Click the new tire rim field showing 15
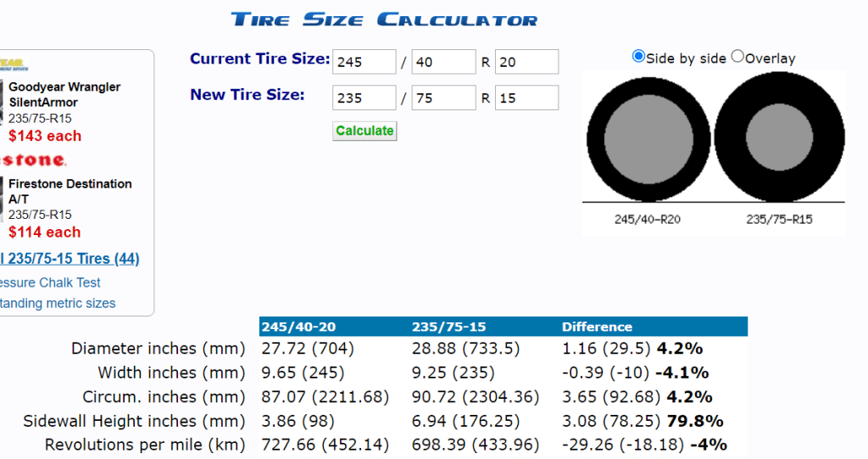 coord(526,98)
